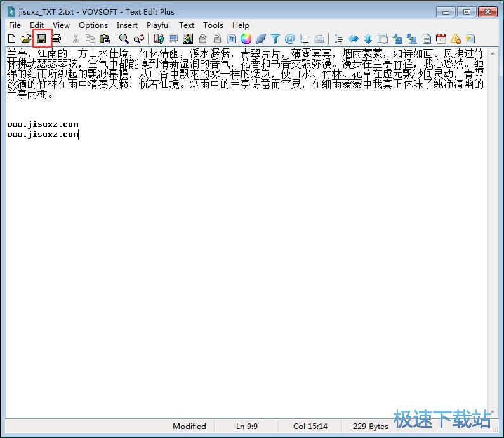The image size is (504, 438).
Task: Click the line spacing icon
Action: click(338, 39)
